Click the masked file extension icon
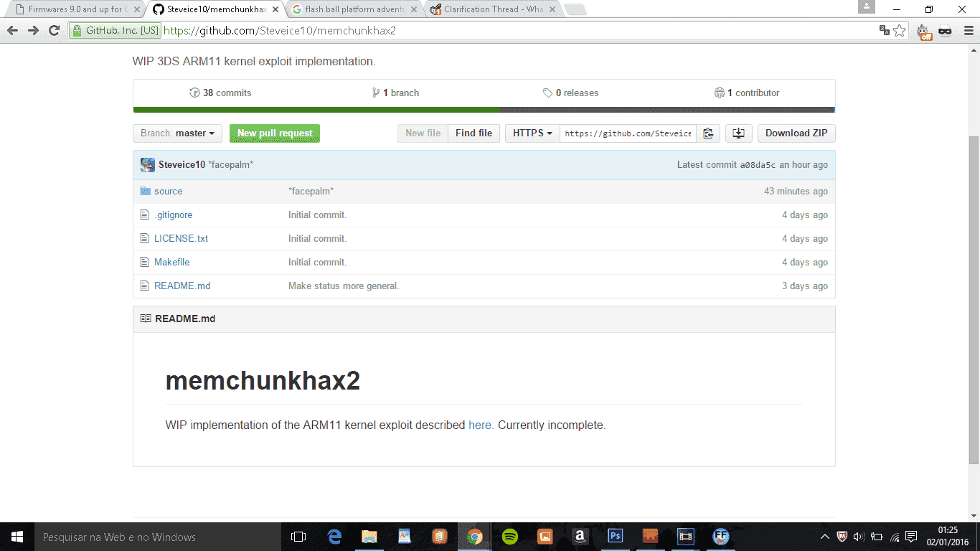 pos(945,31)
